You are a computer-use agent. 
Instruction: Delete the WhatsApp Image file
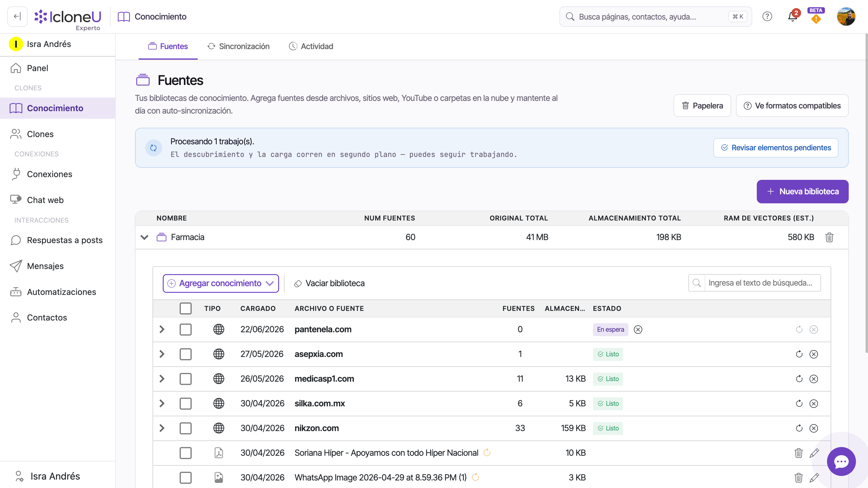798,477
